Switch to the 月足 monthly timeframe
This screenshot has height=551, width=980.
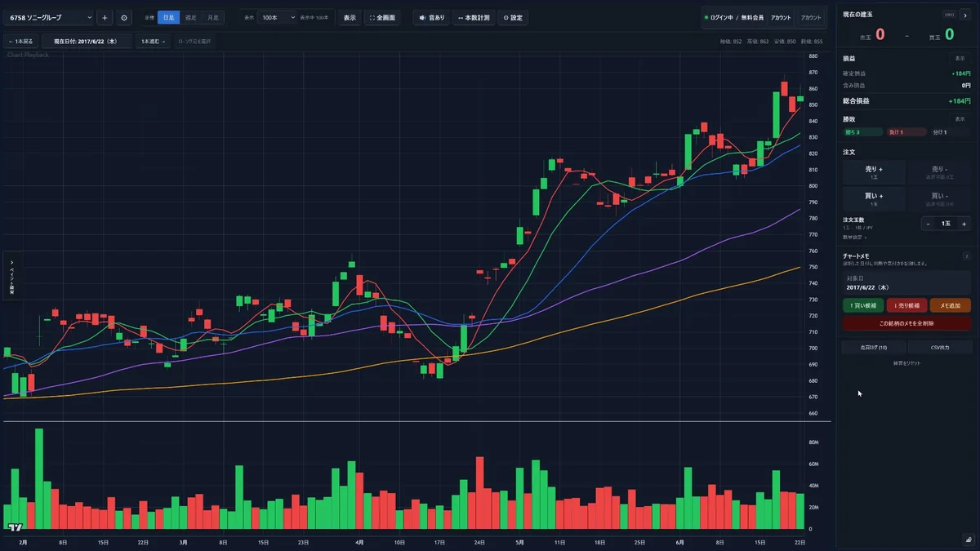coord(213,17)
